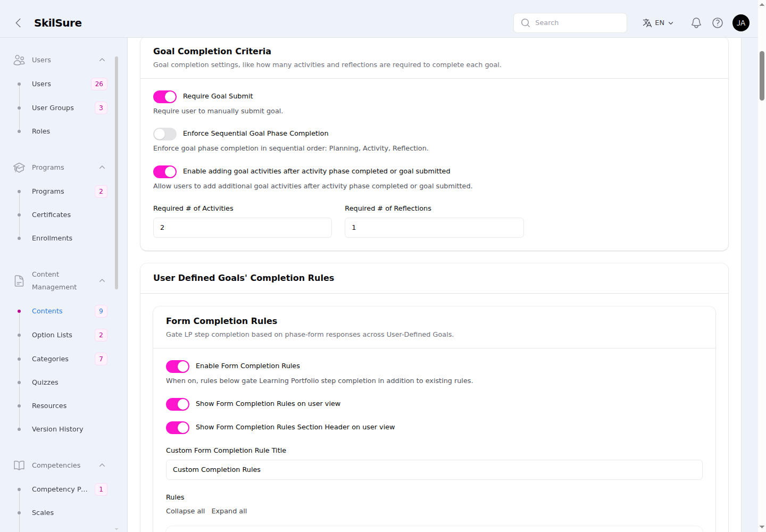Open the help question mark icon
The image size is (766, 532).
(718, 23)
